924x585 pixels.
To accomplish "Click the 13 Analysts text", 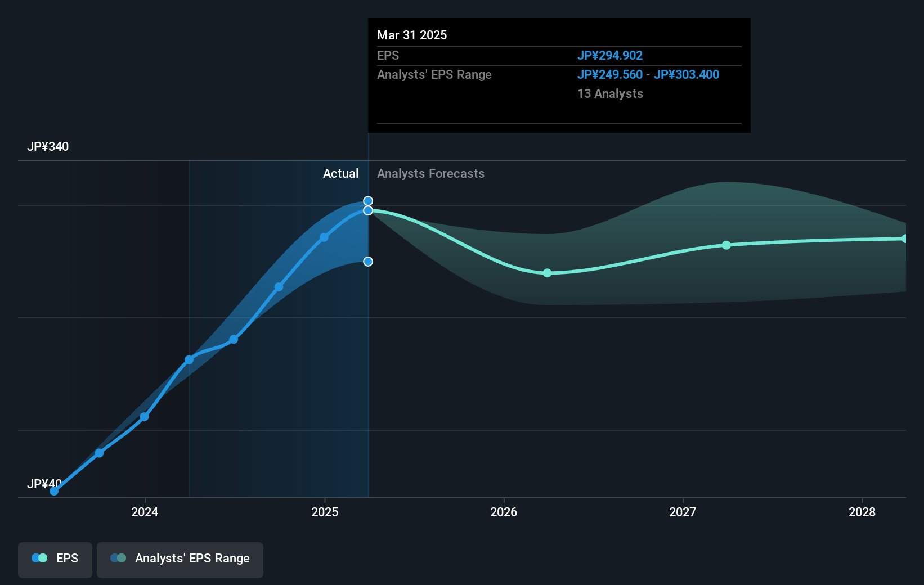I will (x=611, y=94).
